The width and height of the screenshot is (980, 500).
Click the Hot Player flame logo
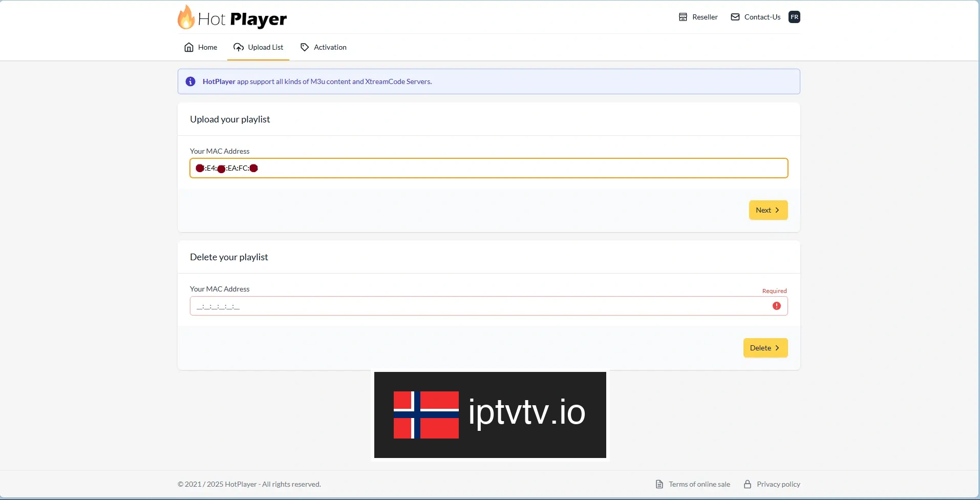pyautogui.click(x=186, y=17)
